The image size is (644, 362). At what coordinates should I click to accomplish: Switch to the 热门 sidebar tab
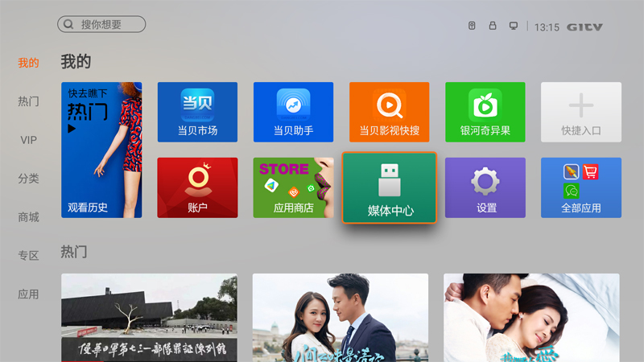coord(28,101)
